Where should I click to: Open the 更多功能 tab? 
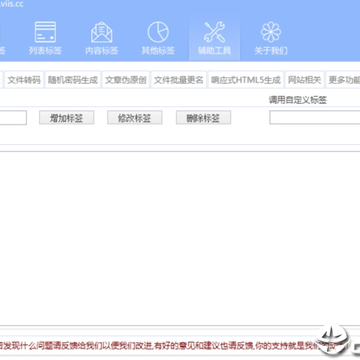(x=343, y=80)
